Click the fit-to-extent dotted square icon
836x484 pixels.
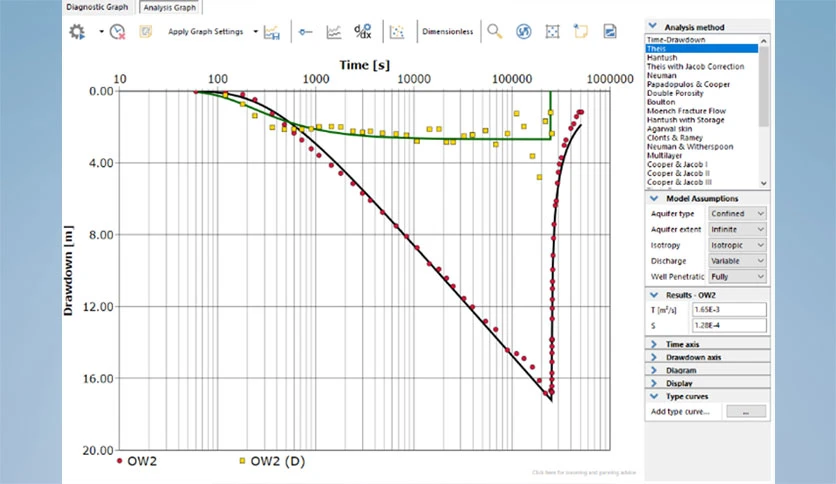tap(552, 32)
